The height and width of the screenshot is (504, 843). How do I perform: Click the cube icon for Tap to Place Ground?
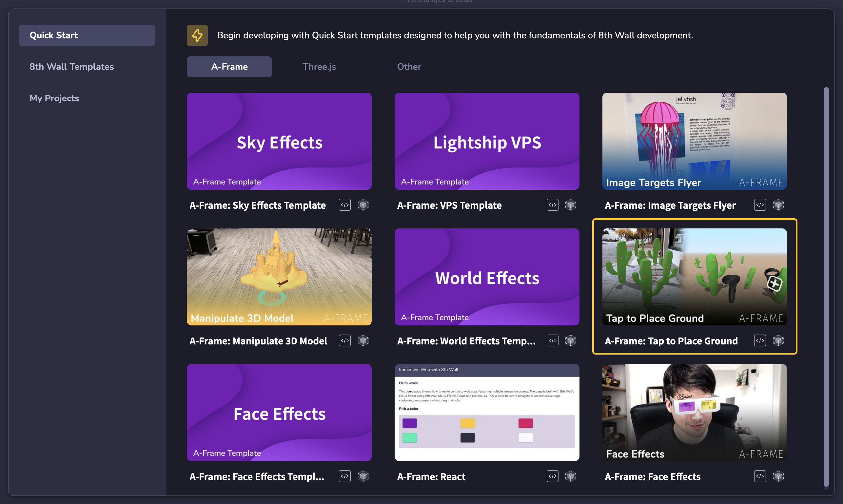pos(778,340)
